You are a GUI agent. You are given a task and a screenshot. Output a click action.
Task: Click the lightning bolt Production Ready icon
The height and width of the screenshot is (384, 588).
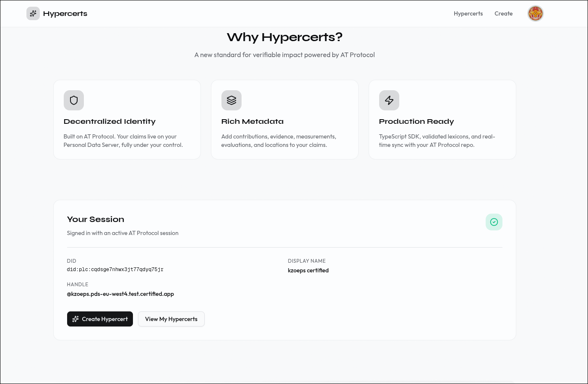point(389,100)
